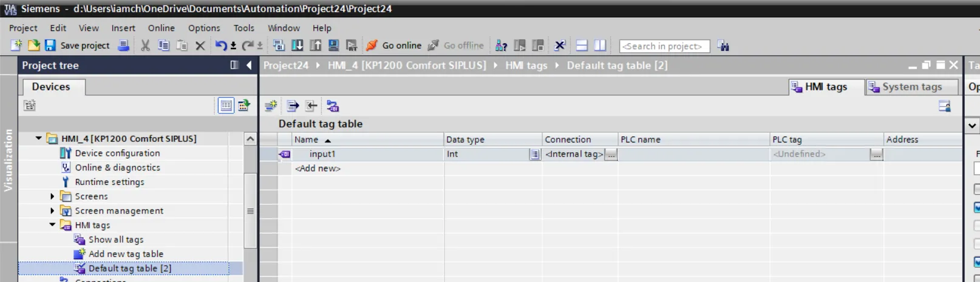Click the Go online icon
The height and width of the screenshot is (282, 980).
click(x=372, y=45)
